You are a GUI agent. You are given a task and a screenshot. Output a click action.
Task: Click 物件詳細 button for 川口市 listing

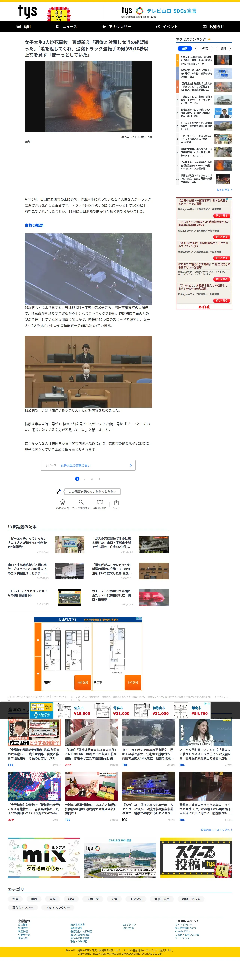[x=133, y=683]
